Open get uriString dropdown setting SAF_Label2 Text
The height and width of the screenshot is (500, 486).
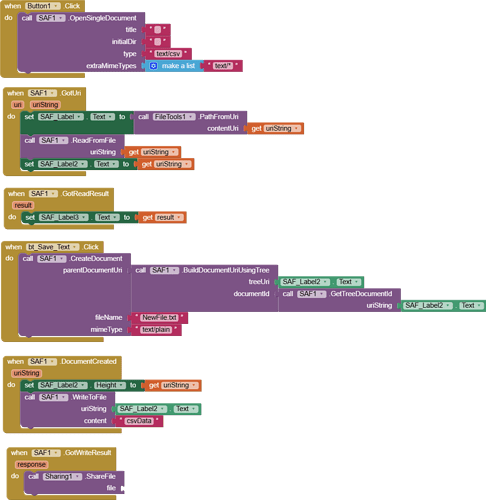(173, 164)
